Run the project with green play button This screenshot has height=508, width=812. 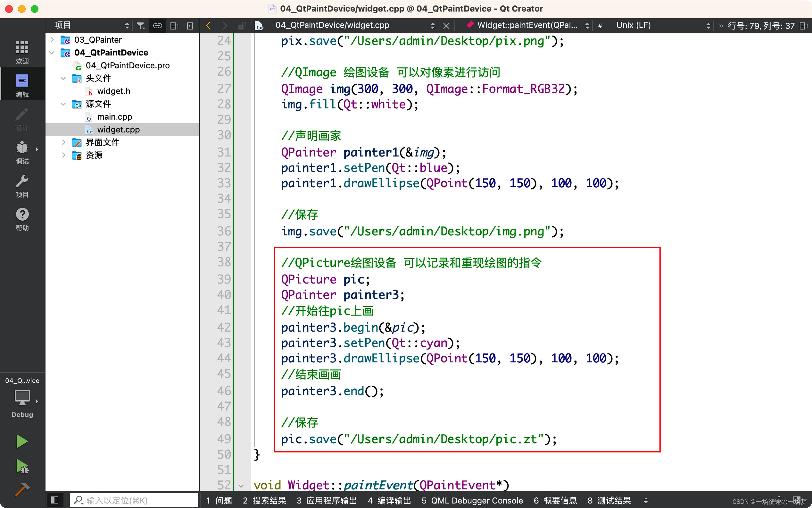point(22,441)
